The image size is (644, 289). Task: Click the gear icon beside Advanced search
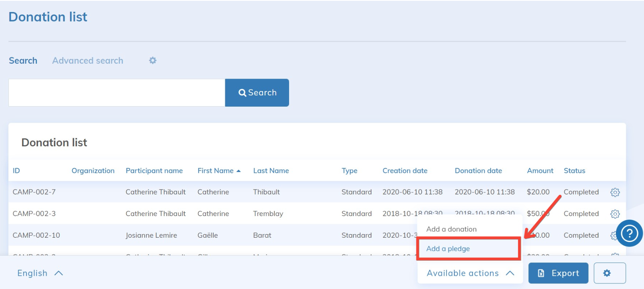coord(153,61)
